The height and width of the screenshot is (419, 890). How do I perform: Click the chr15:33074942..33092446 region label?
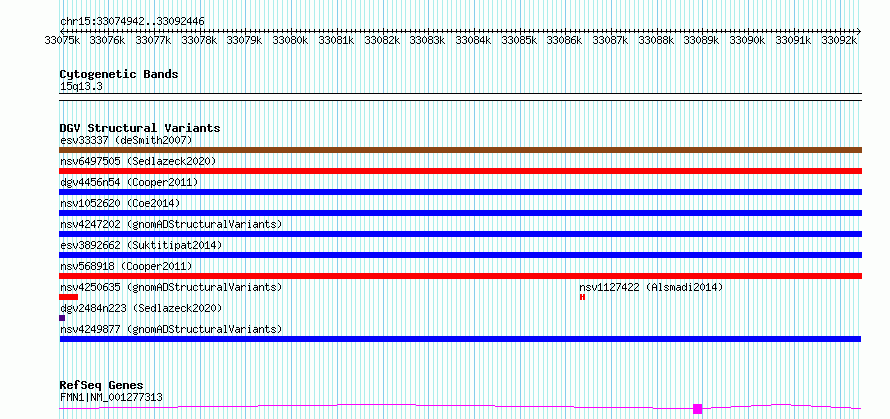[x=132, y=21]
